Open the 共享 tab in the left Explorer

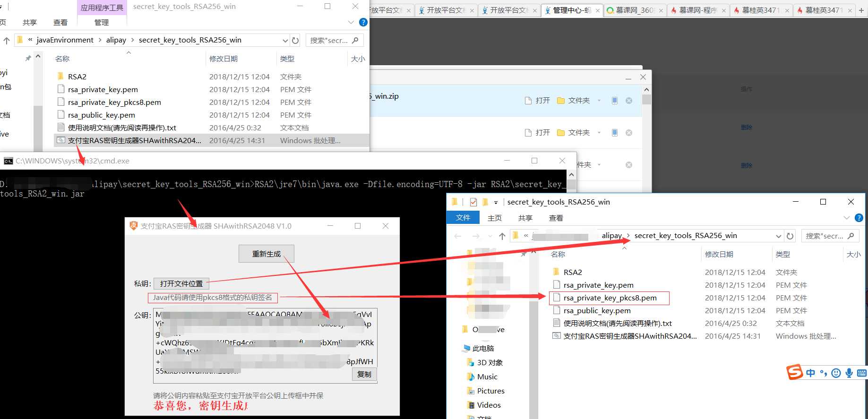pyautogui.click(x=30, y=22)
